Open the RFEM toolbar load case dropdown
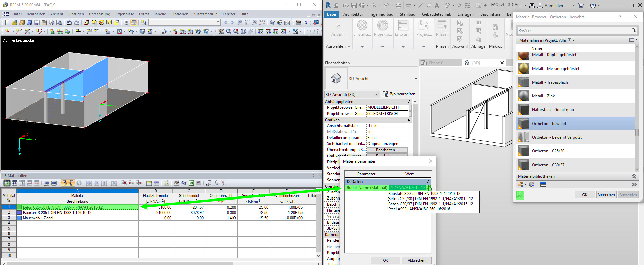Viewport: 644px width, 265px height. coord(218,23)
